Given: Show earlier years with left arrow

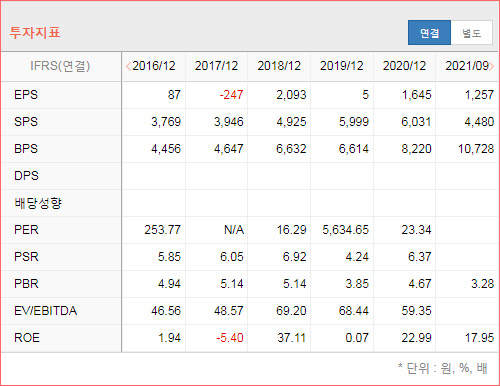Looking at the screenshot, I should click(128, 66).
